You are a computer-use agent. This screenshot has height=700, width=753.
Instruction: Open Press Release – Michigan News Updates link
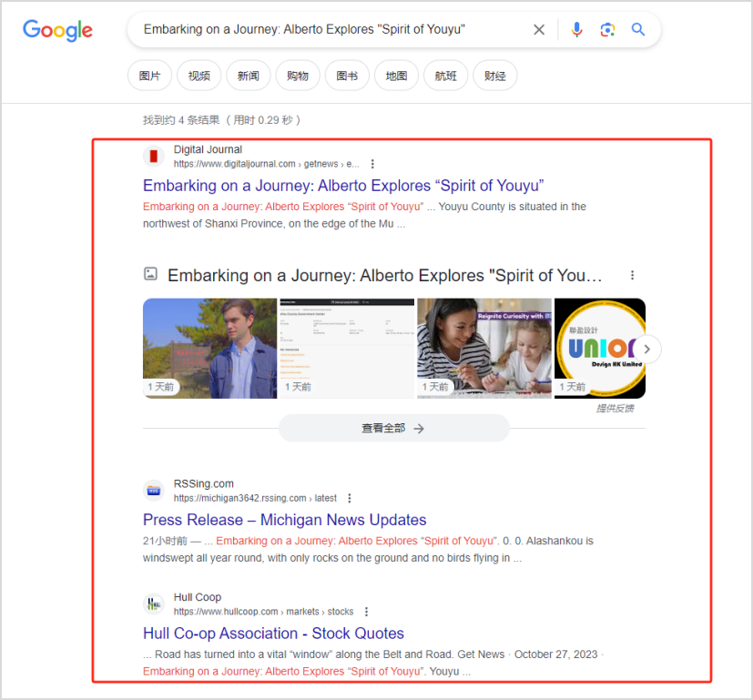tap(284, 521)
